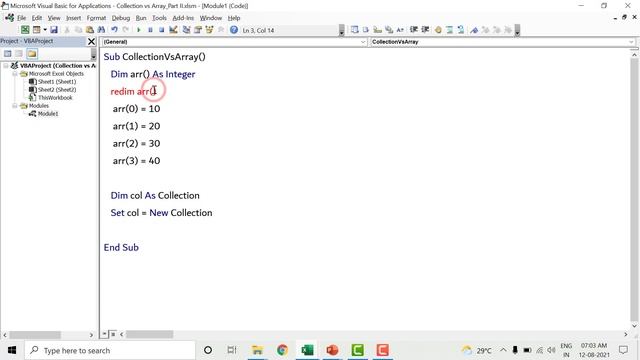Click the Reset stop icon
This screenshot has width=640, height=360.
(x=162, y=30)
